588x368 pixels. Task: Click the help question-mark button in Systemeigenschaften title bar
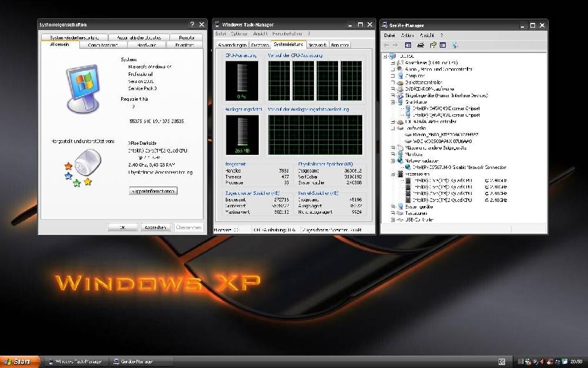click(x=192, y=24)
